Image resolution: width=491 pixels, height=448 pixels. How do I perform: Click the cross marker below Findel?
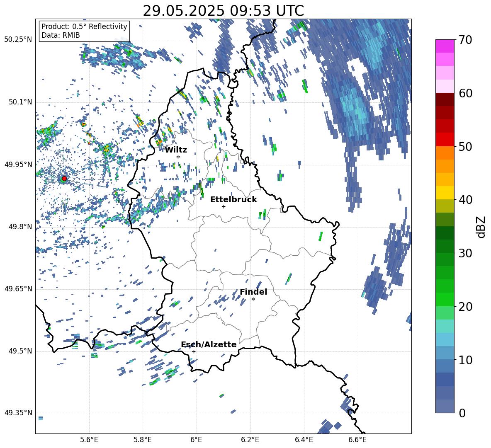253,299
